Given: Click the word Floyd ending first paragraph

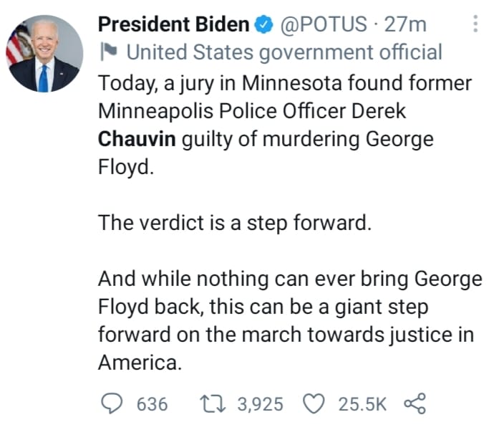Looking at the screenshot, I should pyautogui.click(x=126, y=167).
